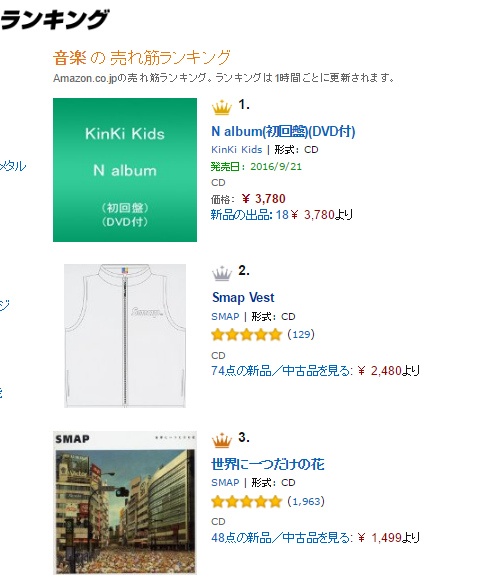Click the SMAP artist link under Smap Vest

click(x=225, y=316)
